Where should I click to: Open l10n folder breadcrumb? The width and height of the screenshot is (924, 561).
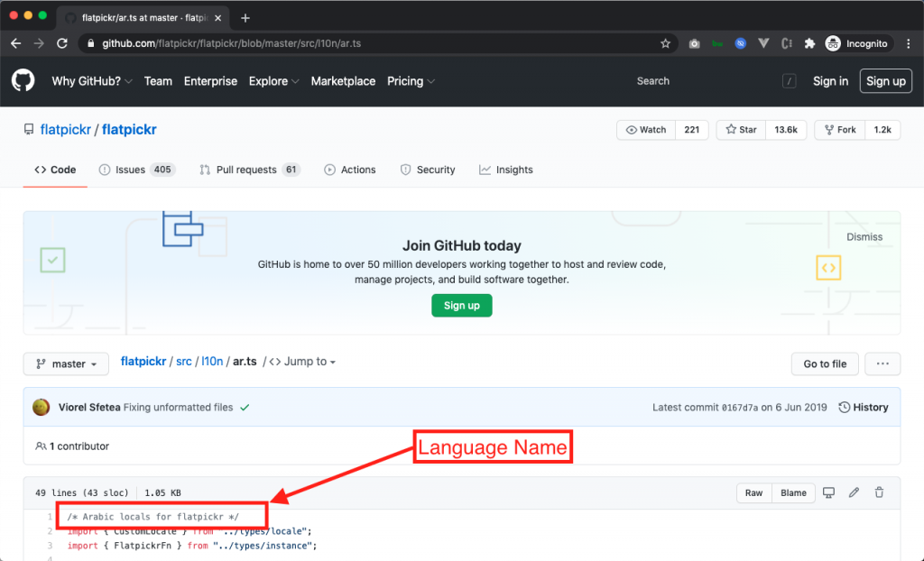coord(212,362)
